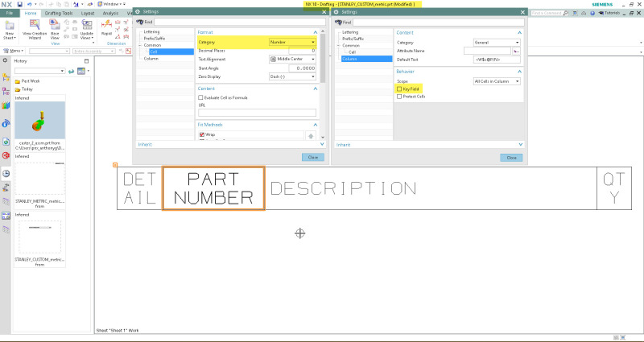644x342 pixels.
Task: Open Category dropdown showing Number
Action: 292,42
